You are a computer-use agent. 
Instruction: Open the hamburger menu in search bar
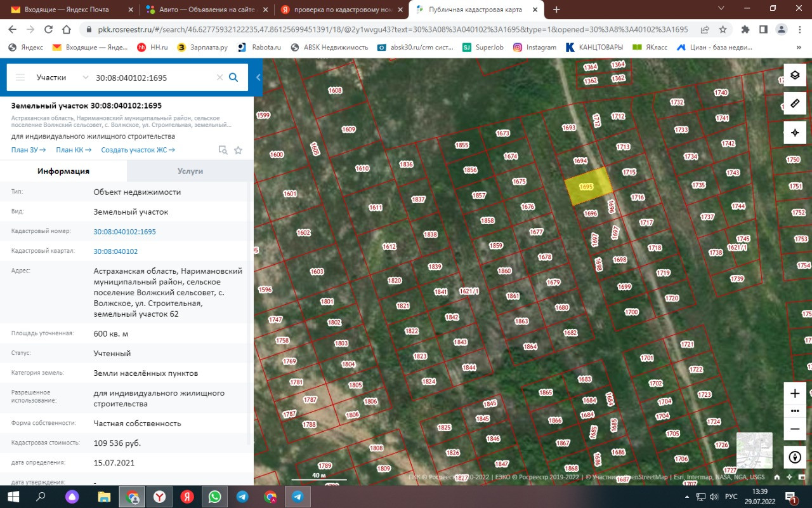coord(20,77)
